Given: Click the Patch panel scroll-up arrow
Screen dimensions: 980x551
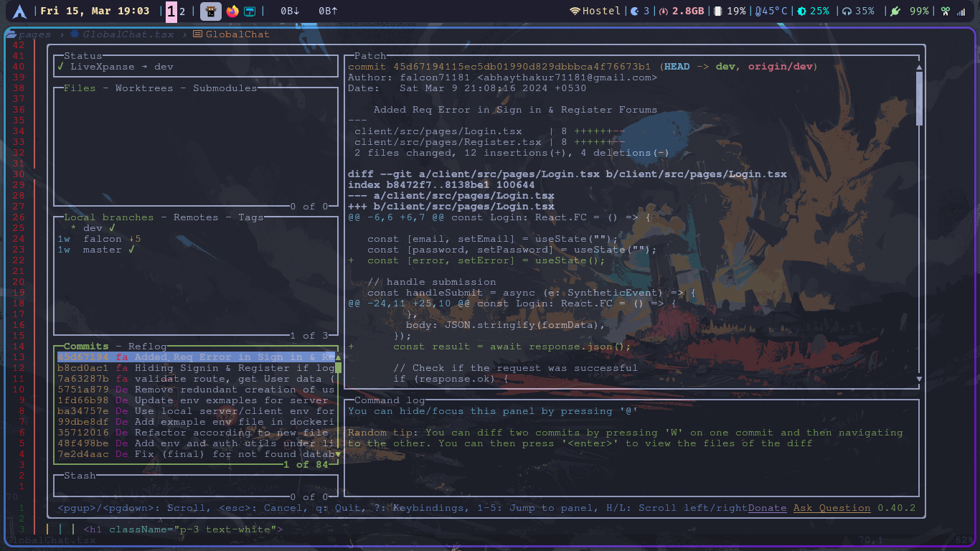Looking at the screenshot, I should 919,67.
